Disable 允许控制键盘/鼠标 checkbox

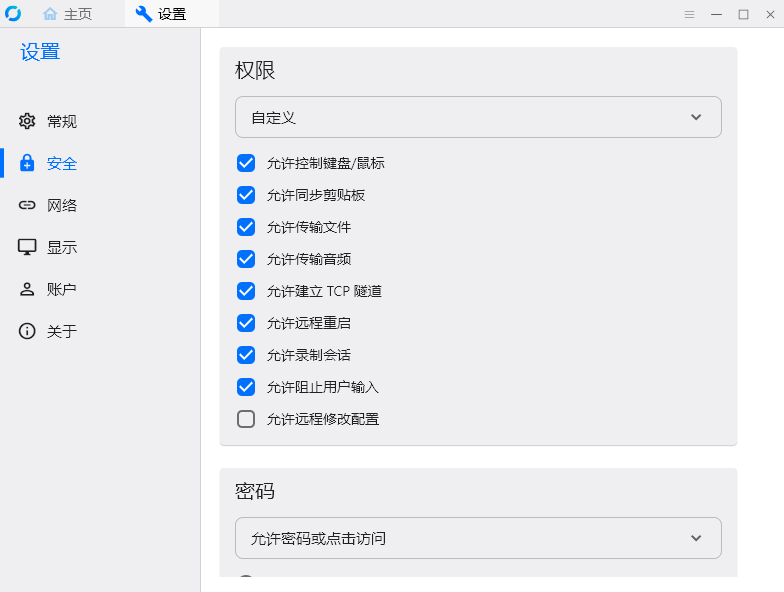[x=246, y=163]
